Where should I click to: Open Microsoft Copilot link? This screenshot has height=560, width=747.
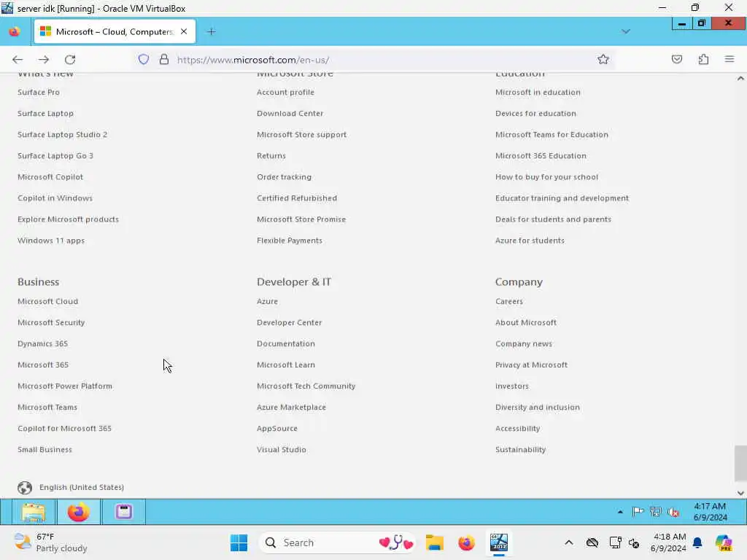[50, 177]
